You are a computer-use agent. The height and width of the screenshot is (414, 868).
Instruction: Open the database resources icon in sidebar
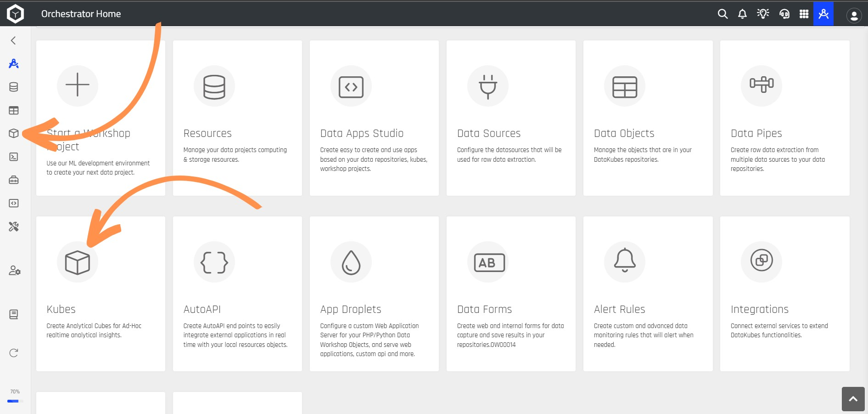pyautogui.click(x=14, y=87)
